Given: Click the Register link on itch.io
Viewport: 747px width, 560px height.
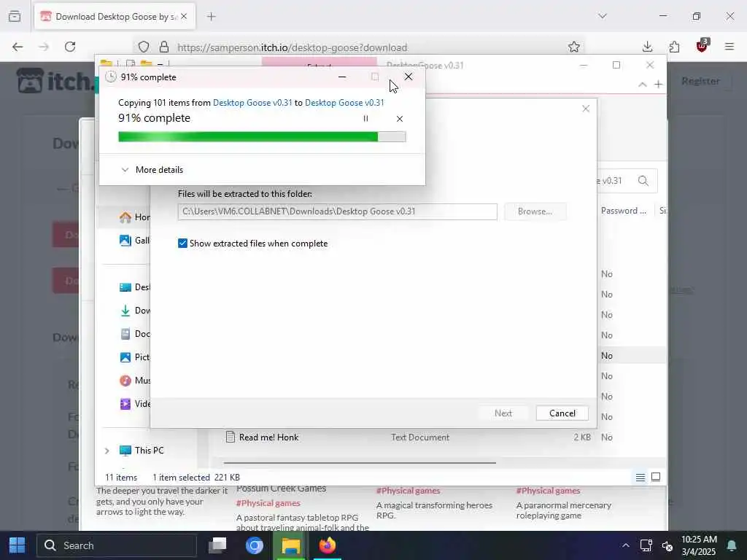Looking at the screenshot, I should (x=700, y=81).
